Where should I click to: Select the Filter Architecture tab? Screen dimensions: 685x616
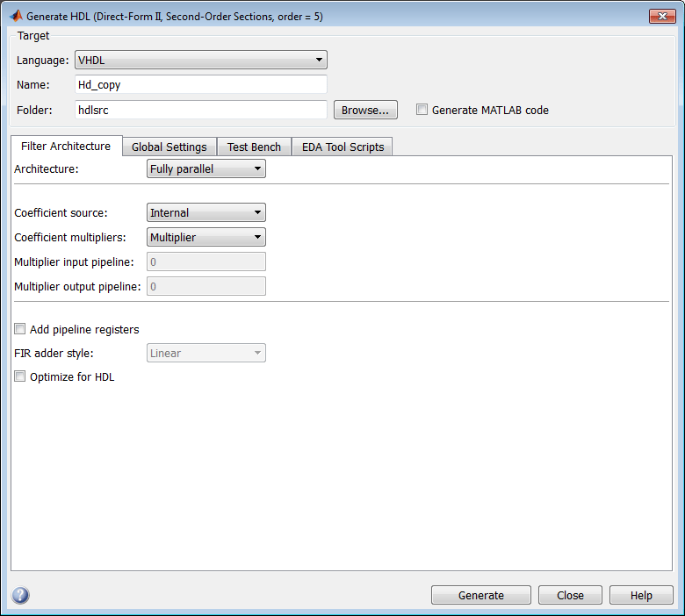[x=66, y=146]
